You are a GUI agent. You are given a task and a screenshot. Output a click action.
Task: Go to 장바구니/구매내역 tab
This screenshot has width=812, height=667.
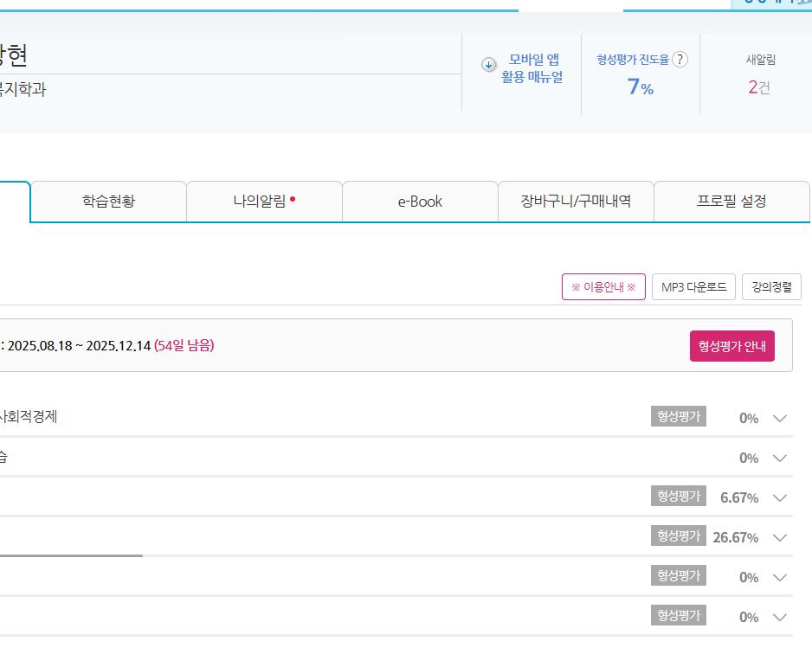[576, 202]
